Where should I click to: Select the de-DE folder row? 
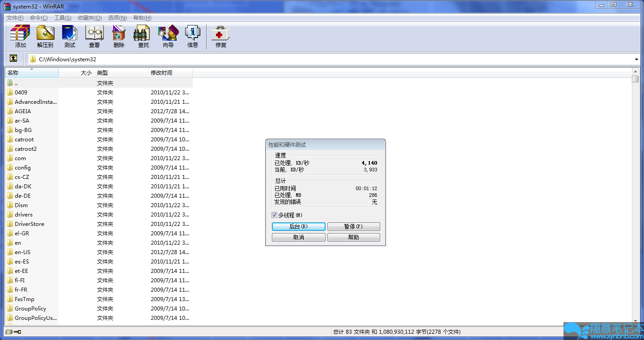99,195
